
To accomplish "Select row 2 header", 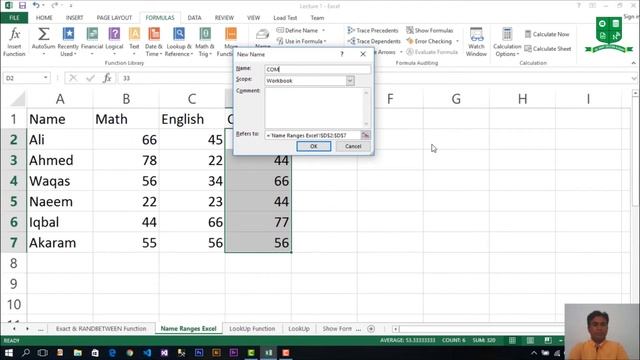I will pos(13,140).
